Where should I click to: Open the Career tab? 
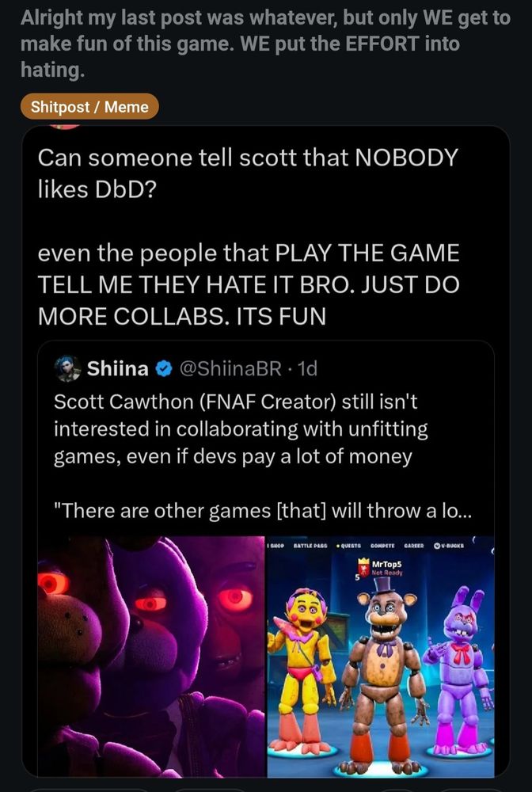click(414, 546)
